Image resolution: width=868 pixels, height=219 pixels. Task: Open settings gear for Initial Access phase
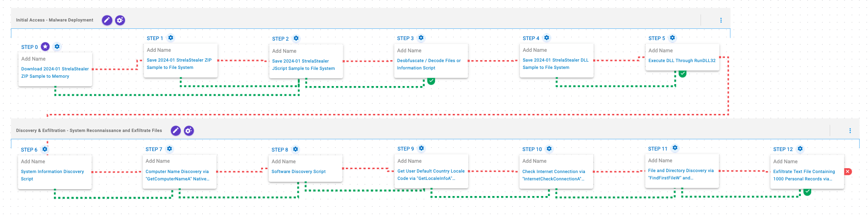click(x=120, y=20)
